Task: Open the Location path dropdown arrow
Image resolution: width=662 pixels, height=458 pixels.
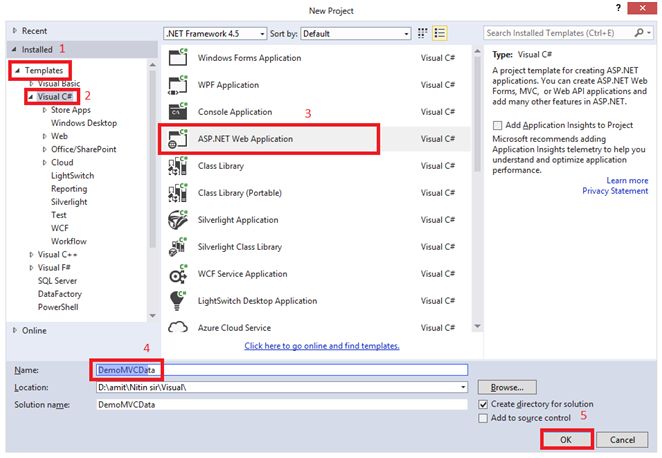Action: coord(463,387)
